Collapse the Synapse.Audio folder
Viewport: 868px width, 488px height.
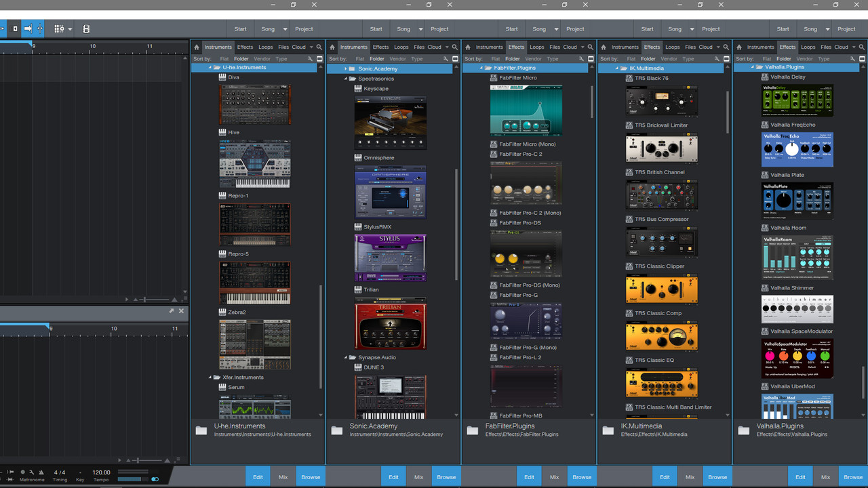345,357
